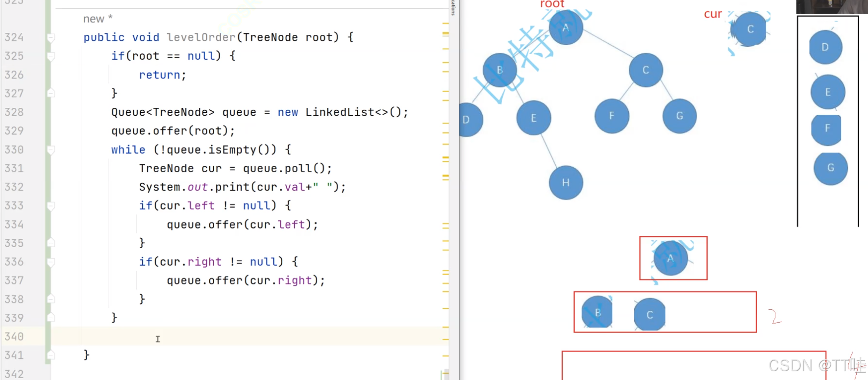Click 'queue.poll()' on line 331
The height and width of the screenshot is (380, 868).
point(284,169)
